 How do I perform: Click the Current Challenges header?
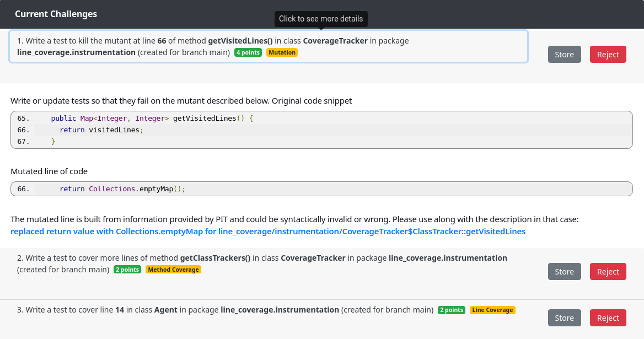pos(56,14)
